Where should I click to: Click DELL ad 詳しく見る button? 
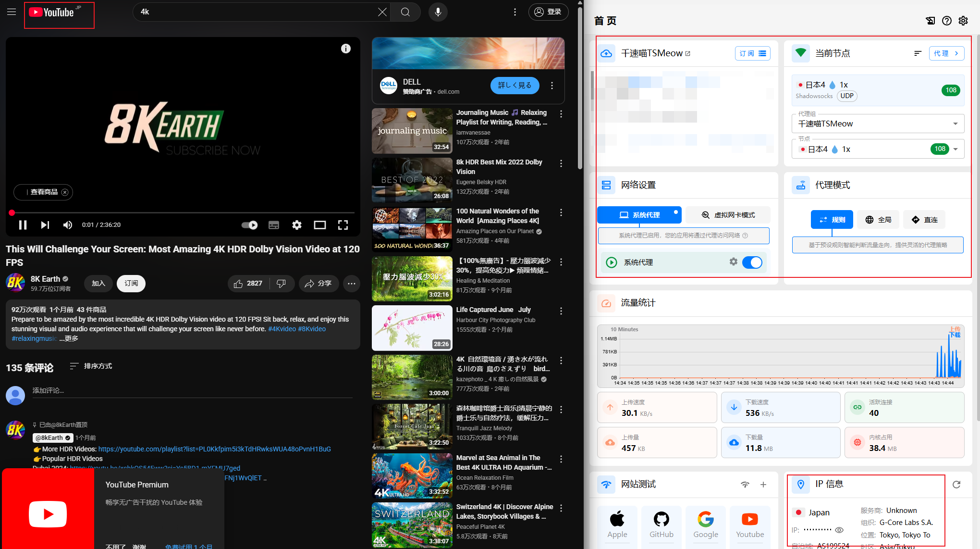[515, 86]
